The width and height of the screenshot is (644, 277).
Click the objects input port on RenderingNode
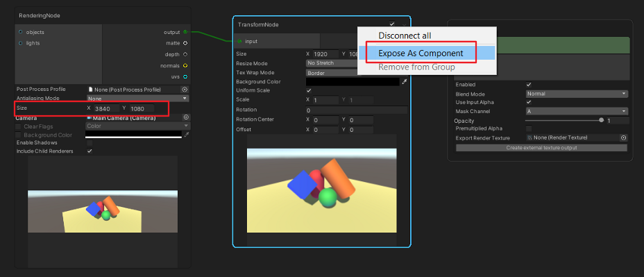tap(21, 32)
